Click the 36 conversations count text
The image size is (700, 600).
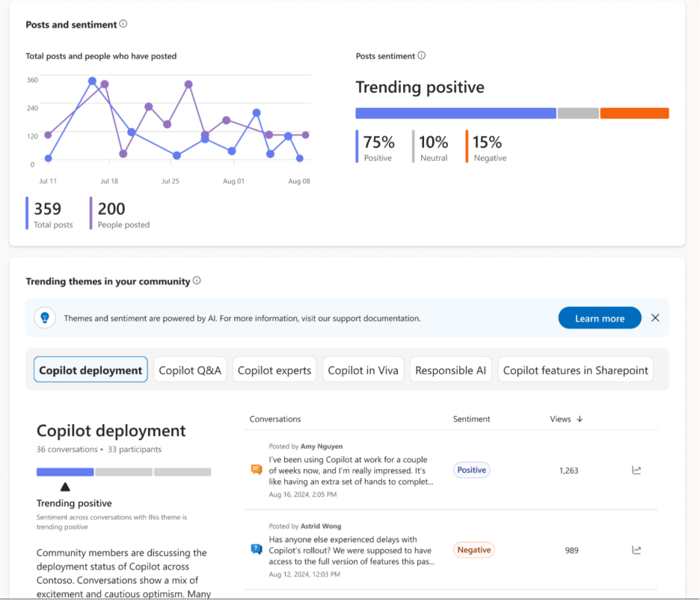click(67, 449)
